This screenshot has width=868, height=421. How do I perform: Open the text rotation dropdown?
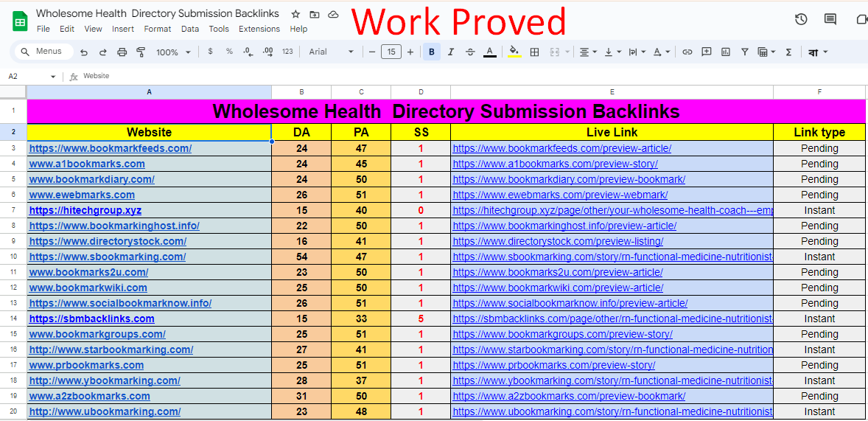662,52
